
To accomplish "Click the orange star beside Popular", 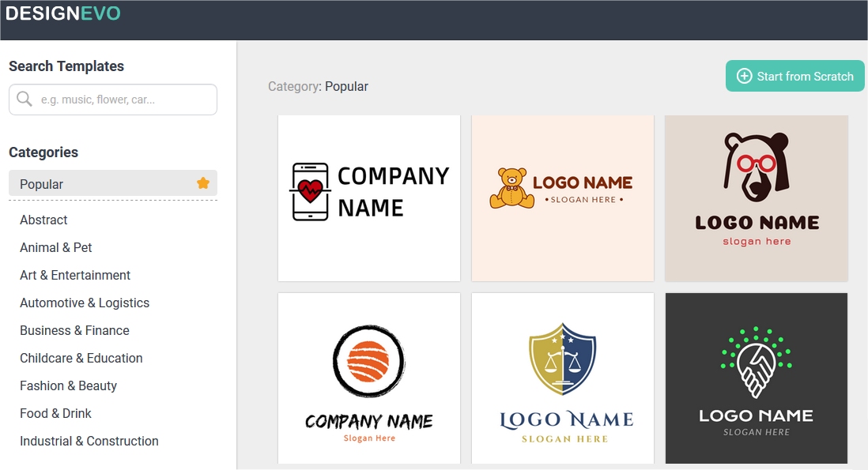I will coord(203,183).
